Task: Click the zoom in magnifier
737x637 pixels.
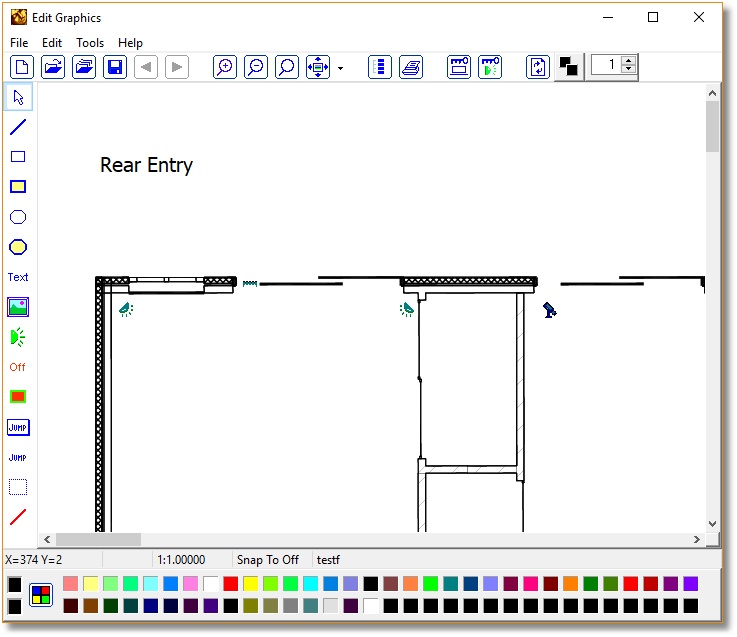Action: point(226,67)
